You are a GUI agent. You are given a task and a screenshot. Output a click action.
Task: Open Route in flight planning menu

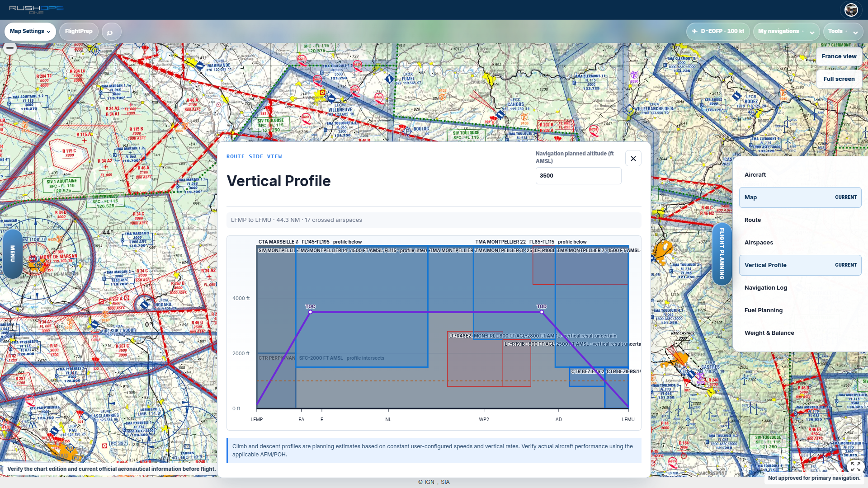pyautogui.click(x=800, y=220)
